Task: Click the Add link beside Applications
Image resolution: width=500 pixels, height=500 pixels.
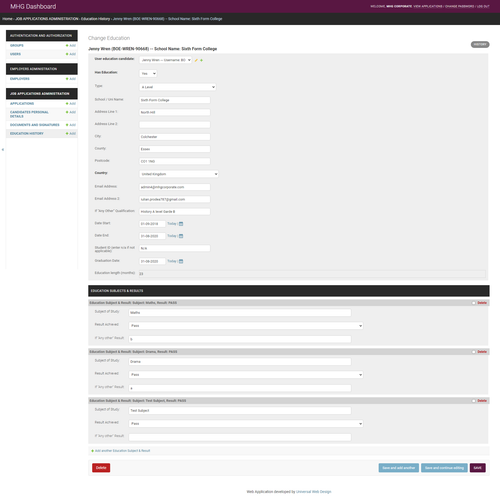Action: pos(71,104)
